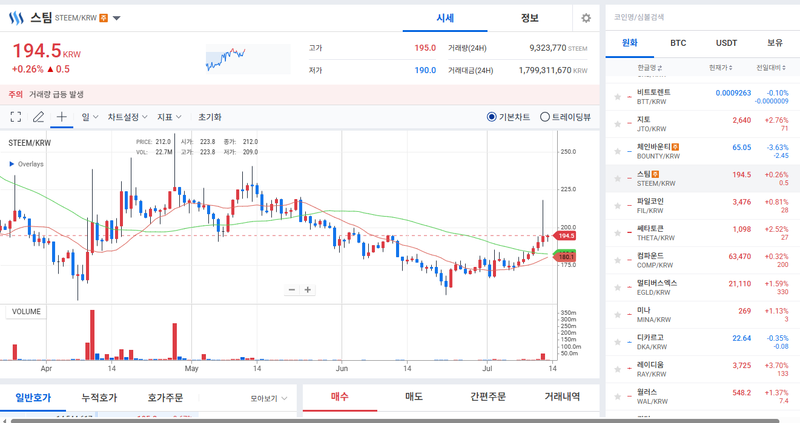
Task: Open 지토 JTO/KRW in the coin list
Action: click(703, 124)
